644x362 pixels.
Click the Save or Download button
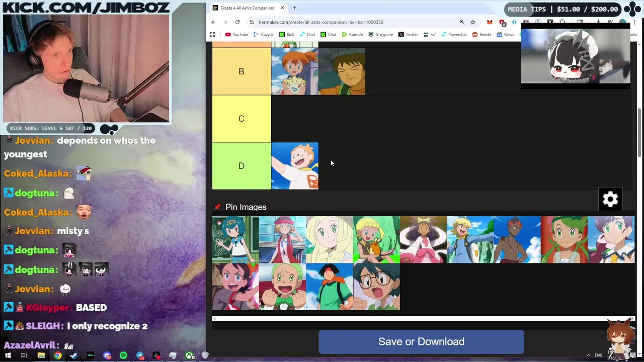[x=421, y=342]
